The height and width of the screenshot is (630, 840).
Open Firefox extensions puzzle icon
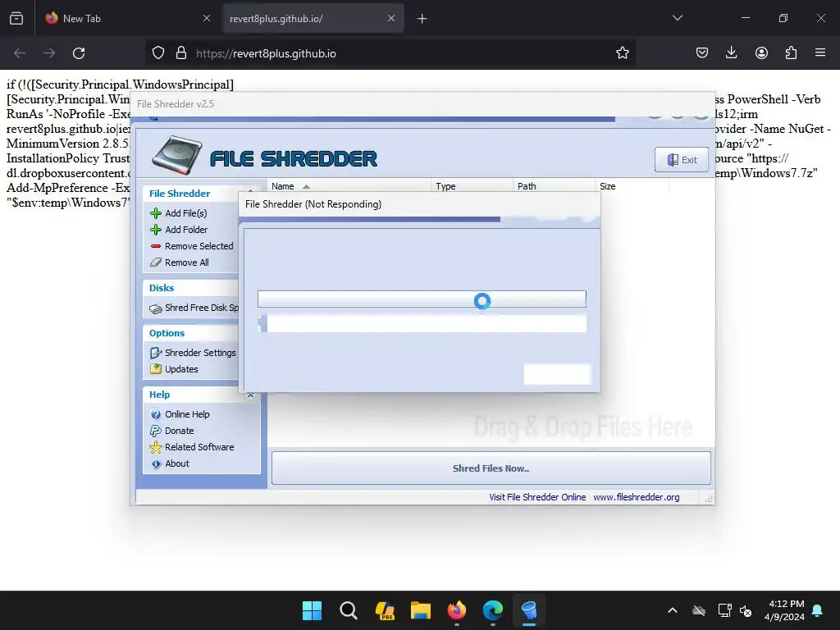[791, 52]
